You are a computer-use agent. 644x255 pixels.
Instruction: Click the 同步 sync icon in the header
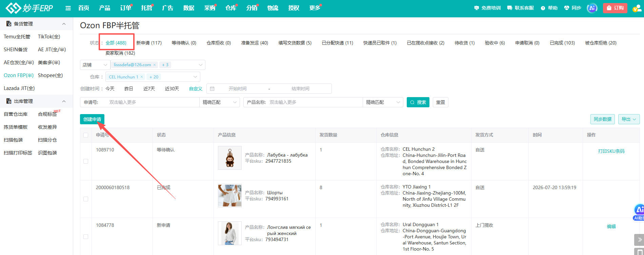(x=566, y=8)
